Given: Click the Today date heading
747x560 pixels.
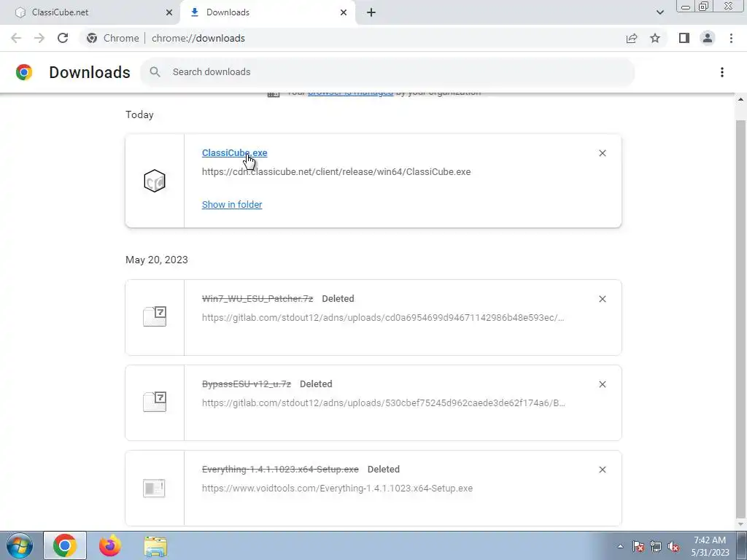Looking at the screenshot, I should coord(139,114).
